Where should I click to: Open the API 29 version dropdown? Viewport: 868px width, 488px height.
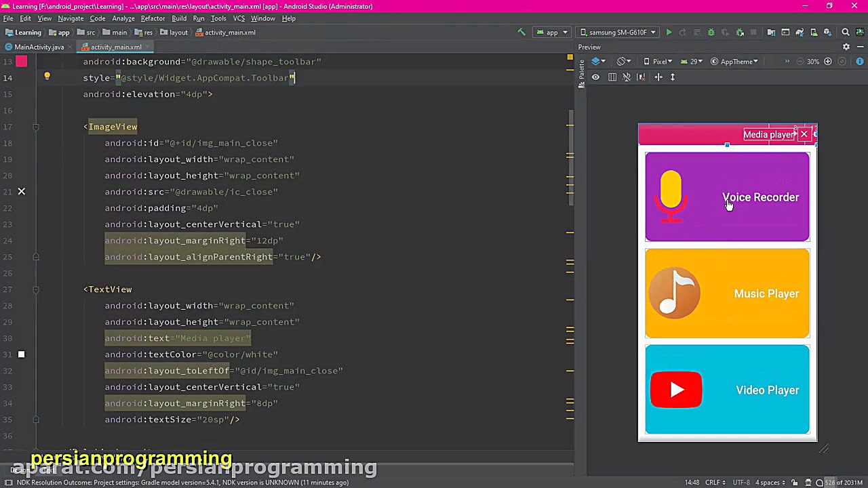coord(691,62)
